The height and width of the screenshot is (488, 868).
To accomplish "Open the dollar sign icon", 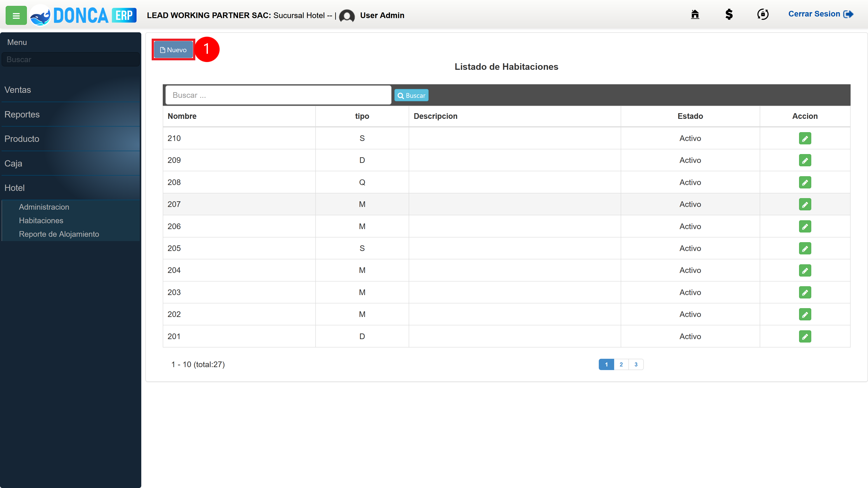I will tap(729, 14).
